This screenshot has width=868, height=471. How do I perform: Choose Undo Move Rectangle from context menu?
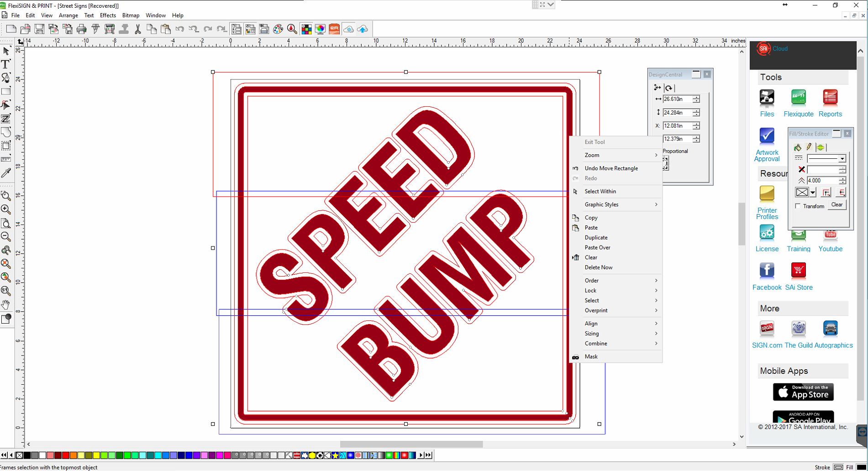[616, 168]
